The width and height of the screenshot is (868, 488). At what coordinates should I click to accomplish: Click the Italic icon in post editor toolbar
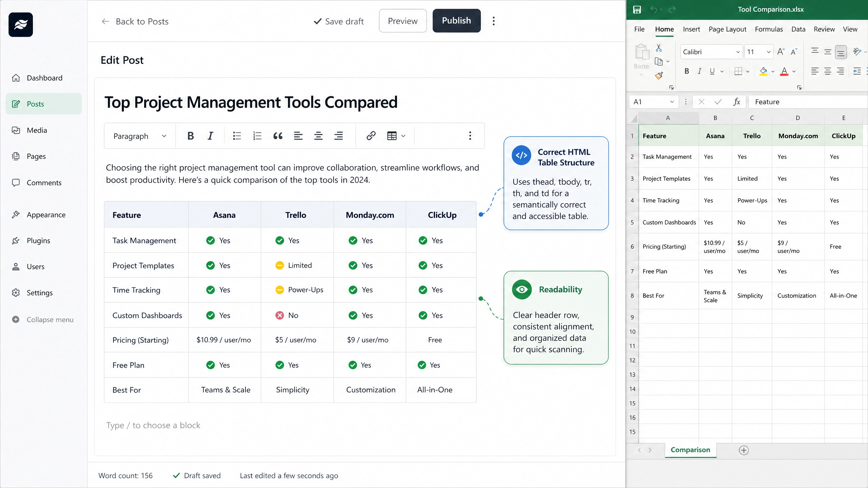click(210, 136)
